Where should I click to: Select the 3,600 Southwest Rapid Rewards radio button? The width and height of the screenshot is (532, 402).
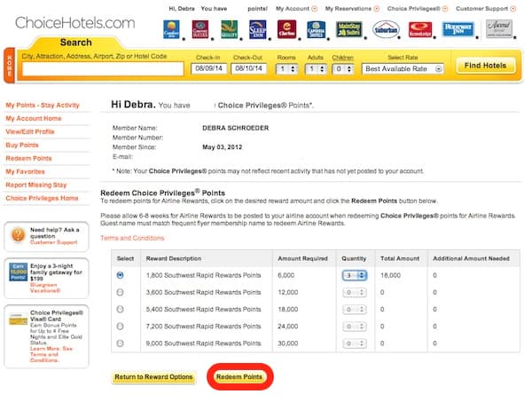pos(120,292)
